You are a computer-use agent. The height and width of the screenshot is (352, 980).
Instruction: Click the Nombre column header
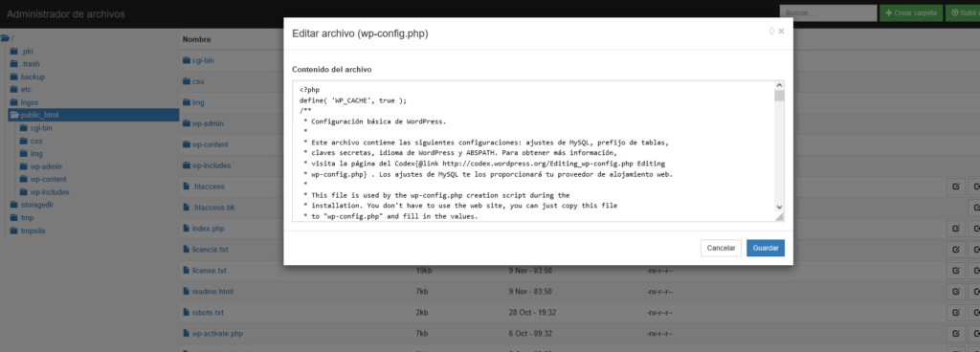click(196, 39)
